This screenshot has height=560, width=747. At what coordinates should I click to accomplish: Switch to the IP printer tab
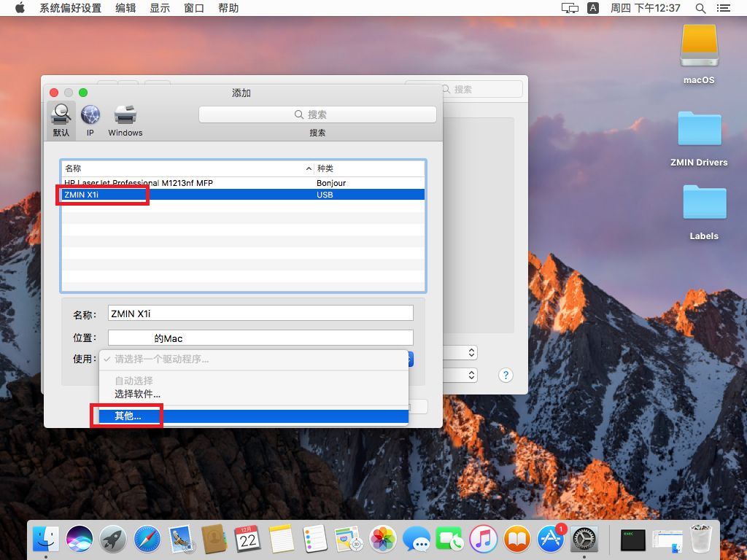(90, 120)
